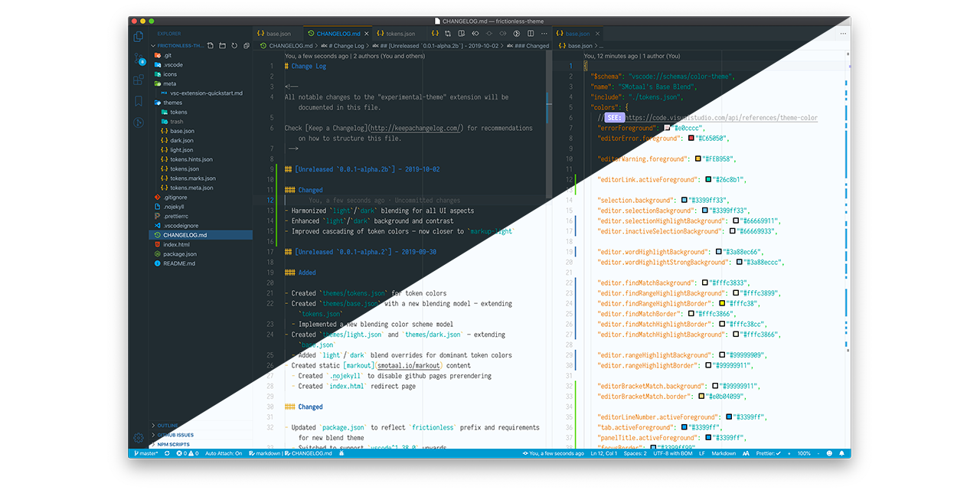Screen dimensions: 980x490
Task: Refresh the explorer file tree
Action: pos(234,46)
